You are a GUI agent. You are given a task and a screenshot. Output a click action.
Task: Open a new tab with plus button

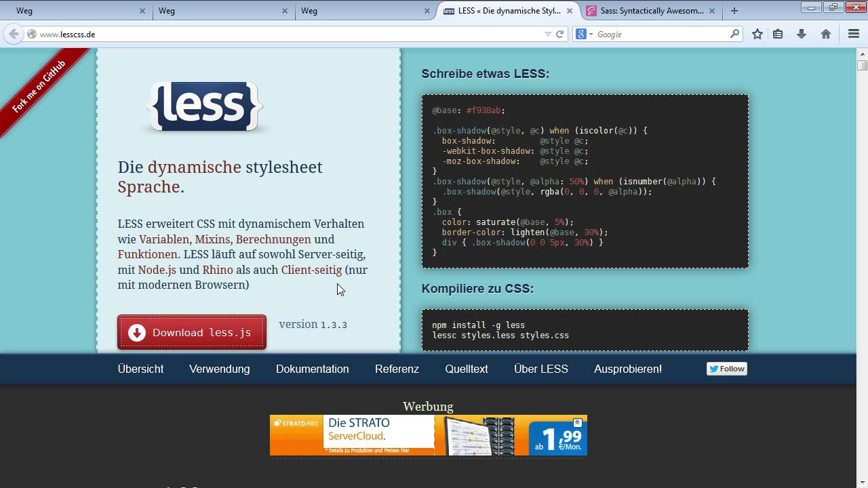tap(734, 11)
